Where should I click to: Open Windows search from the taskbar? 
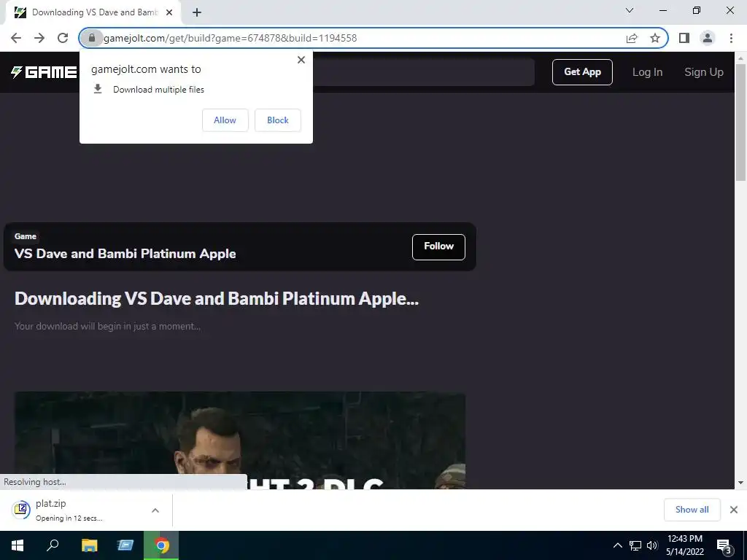(x=53, y=545)
